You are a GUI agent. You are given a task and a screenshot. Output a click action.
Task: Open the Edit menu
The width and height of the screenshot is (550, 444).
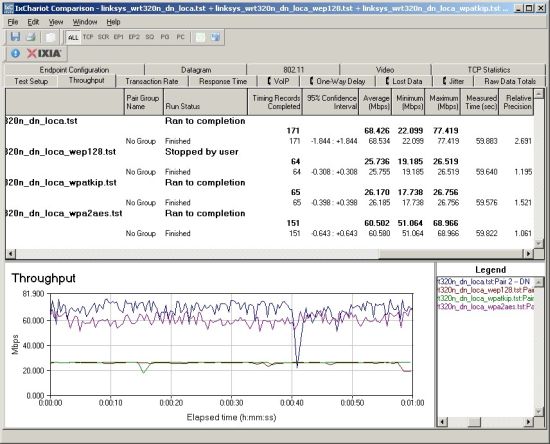[x=33, y=22]
